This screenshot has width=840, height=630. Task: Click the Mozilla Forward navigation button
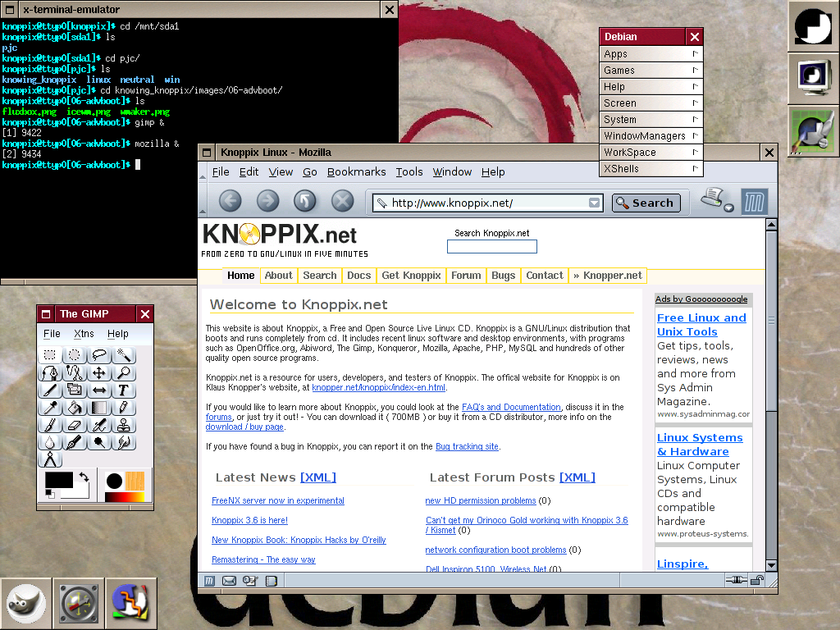pyautogui.click(x=268, y=201)
